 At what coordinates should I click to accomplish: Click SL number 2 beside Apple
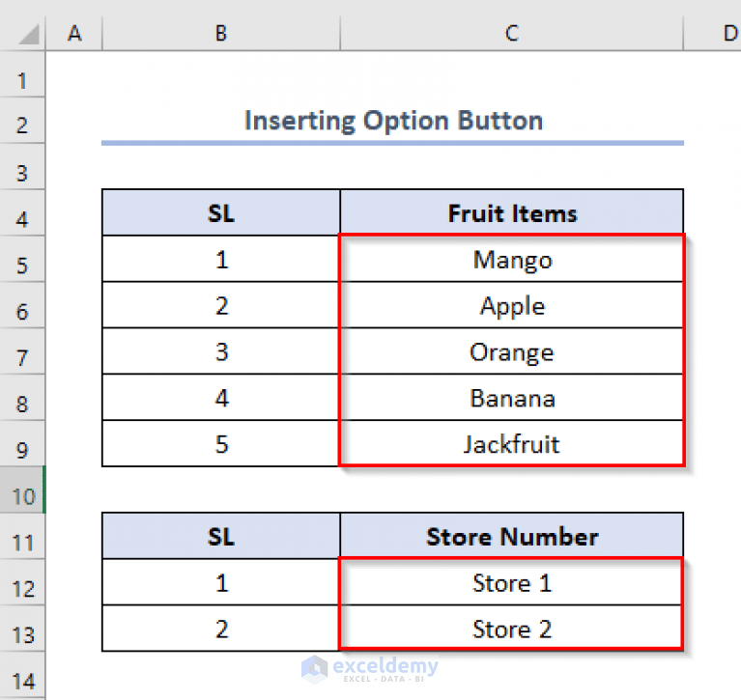221,306
